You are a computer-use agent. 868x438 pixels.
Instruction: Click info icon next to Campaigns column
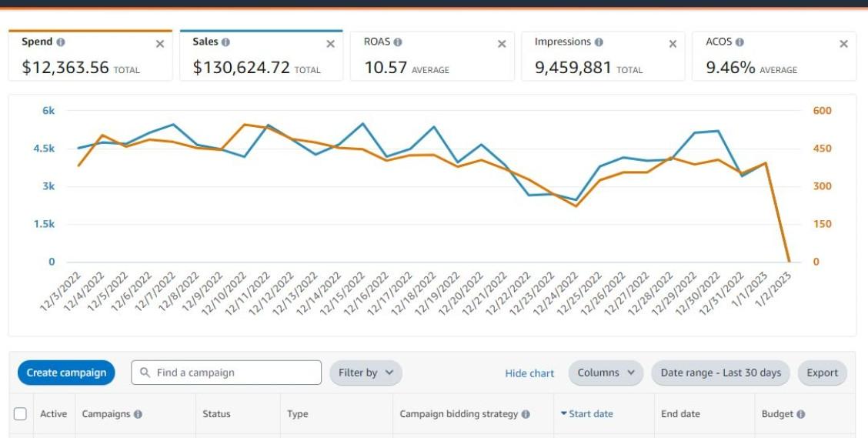click(x=138, y=414)
